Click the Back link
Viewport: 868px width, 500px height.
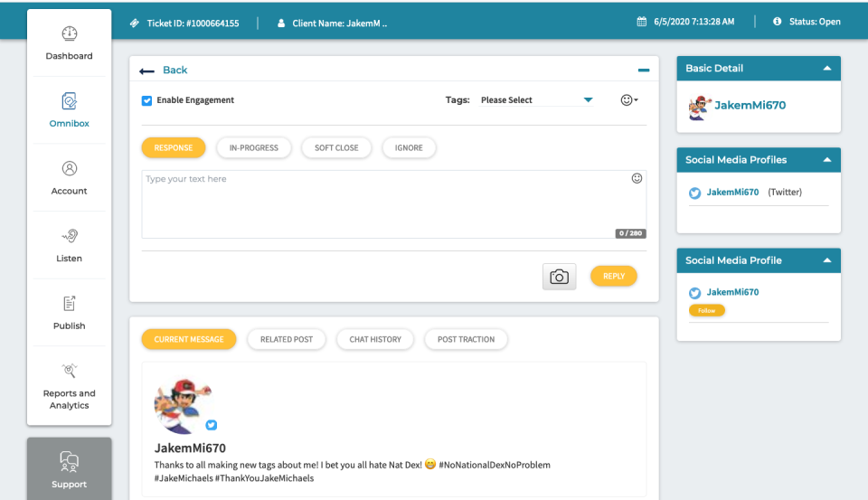pyautogui.click(x=175, y=71)
